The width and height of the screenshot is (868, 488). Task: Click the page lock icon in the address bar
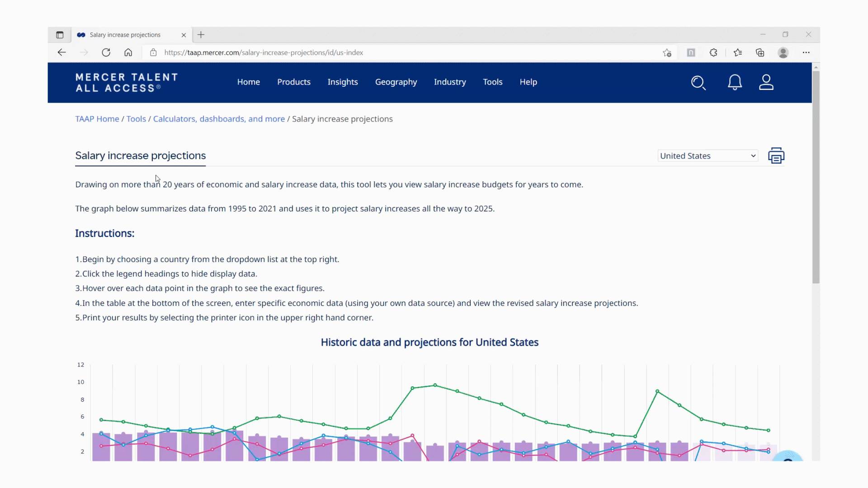tap(153, 52)
